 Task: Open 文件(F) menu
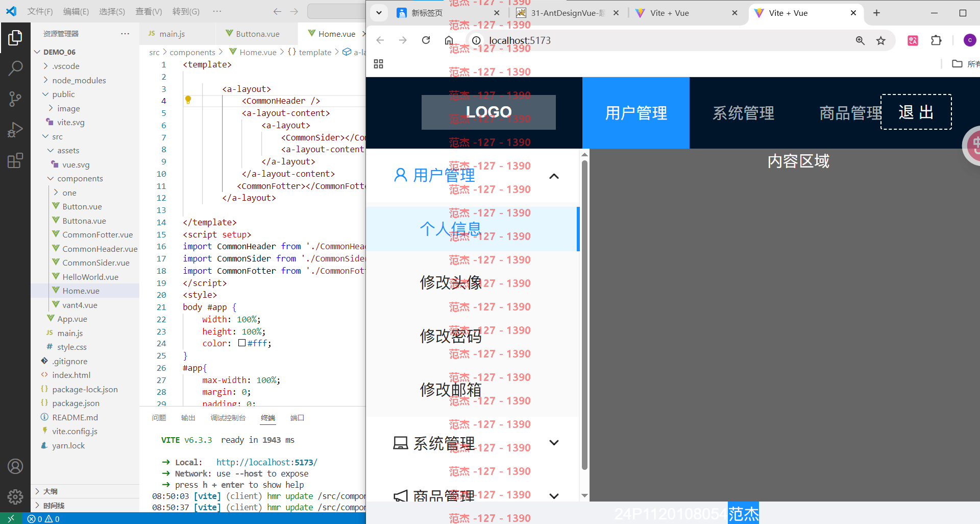(x=40, y=11)
